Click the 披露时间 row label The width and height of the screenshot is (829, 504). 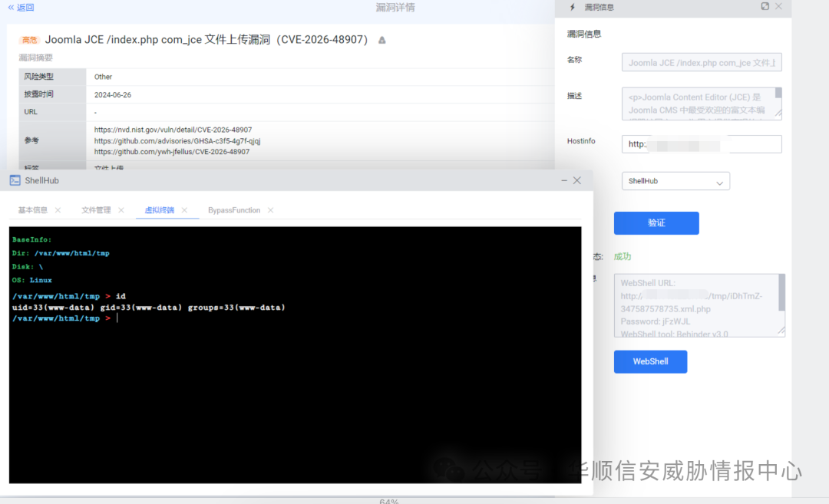[38, 94]
